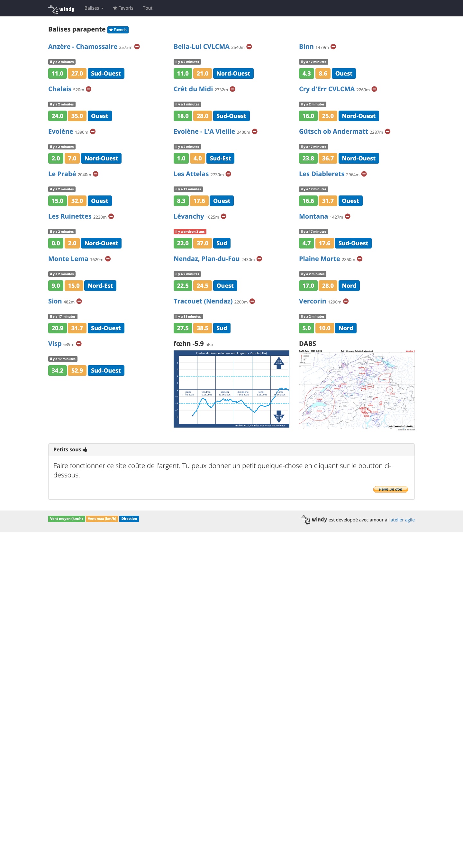Open Tracouet (Nendaz) beacon page
Screen dimensions: 463x868
tap(203, 302)
